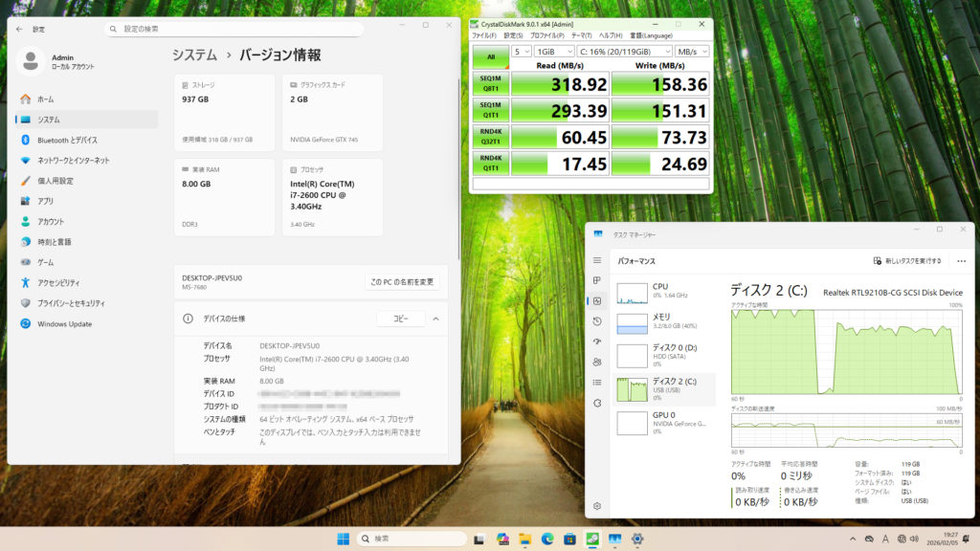Open Microsoft Edge from the taskbar
Image resolution: width=980 pixels, height=551 pixels.
coord(547,540)
